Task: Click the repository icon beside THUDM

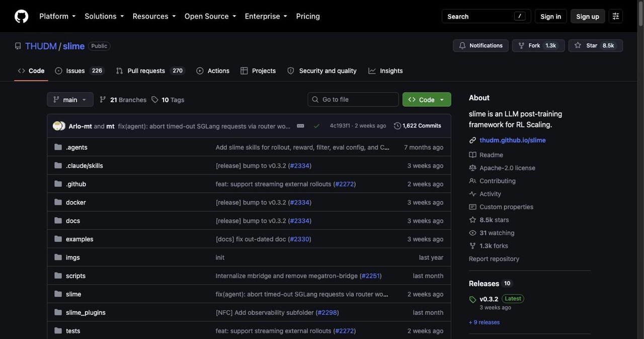Action: point(18,46)
